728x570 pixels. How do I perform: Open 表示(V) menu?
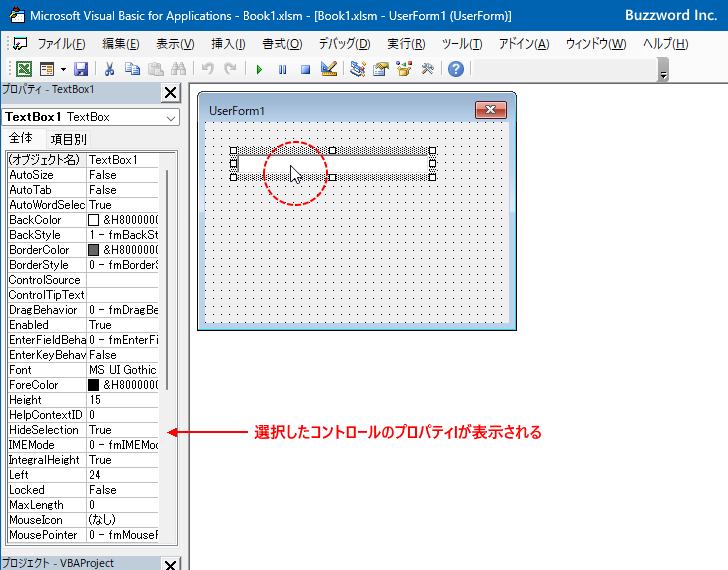[x=175, y=44]
